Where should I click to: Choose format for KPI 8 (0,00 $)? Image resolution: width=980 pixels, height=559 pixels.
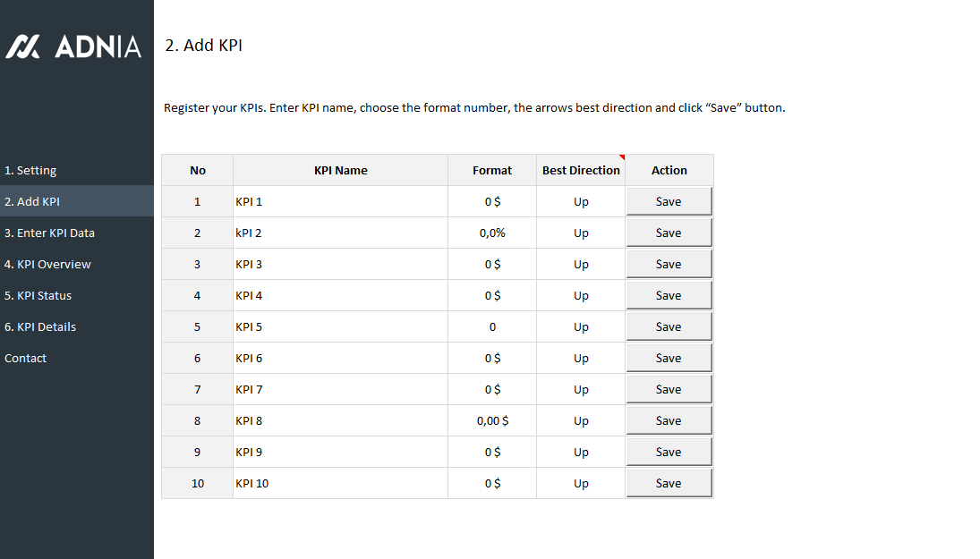[492, 420]
